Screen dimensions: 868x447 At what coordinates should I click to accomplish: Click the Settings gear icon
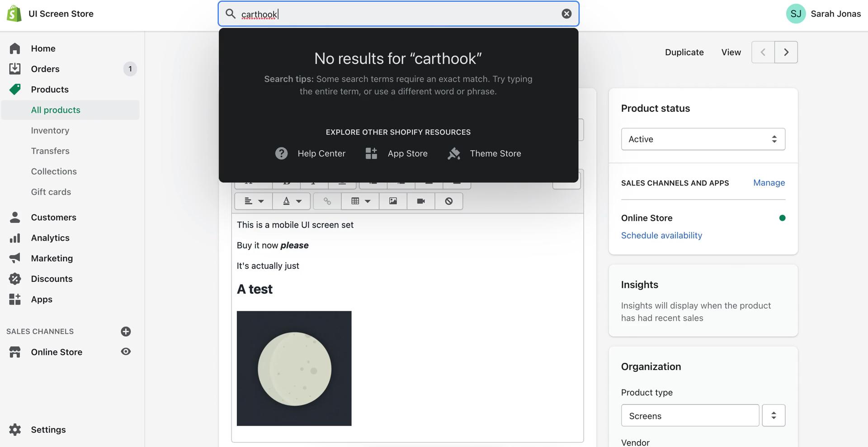15,429
